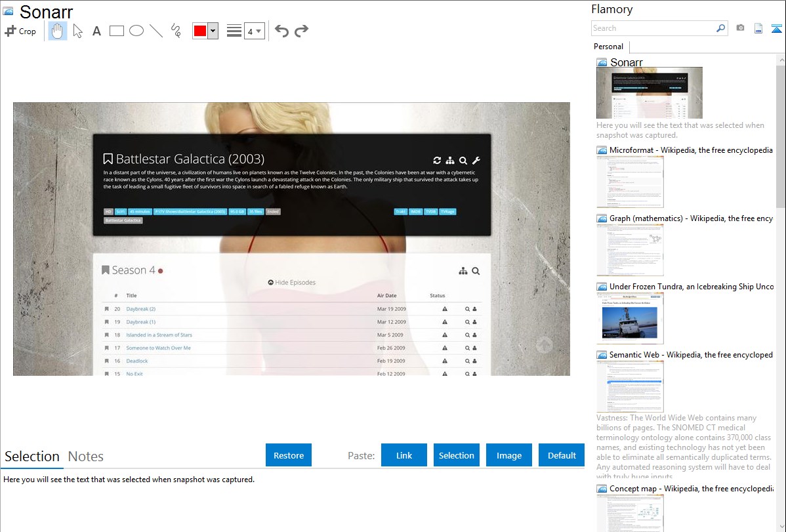Undo the last annotation

pyautogui.click(x=281, y=31)
